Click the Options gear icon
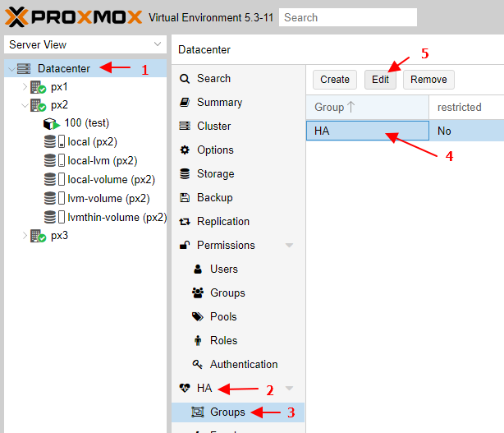Viewport: 504px width, 433px height. pos(185,150)
